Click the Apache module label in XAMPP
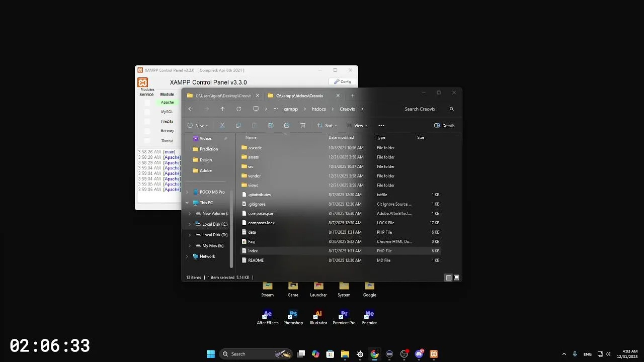This screenshot has width=644, height=362. [x=168, y=103]
